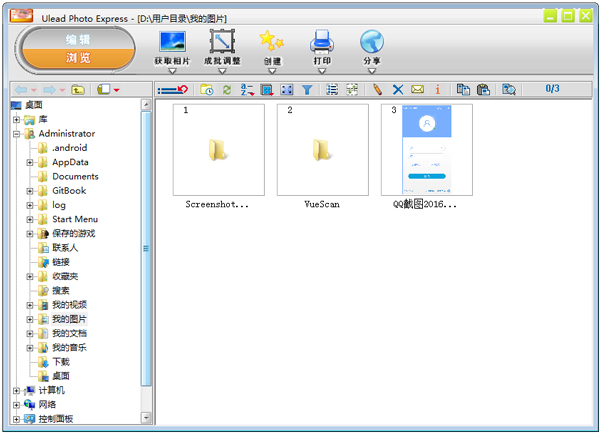Click the orange properties info icon
Screen dimensions: 600x433
437,90
